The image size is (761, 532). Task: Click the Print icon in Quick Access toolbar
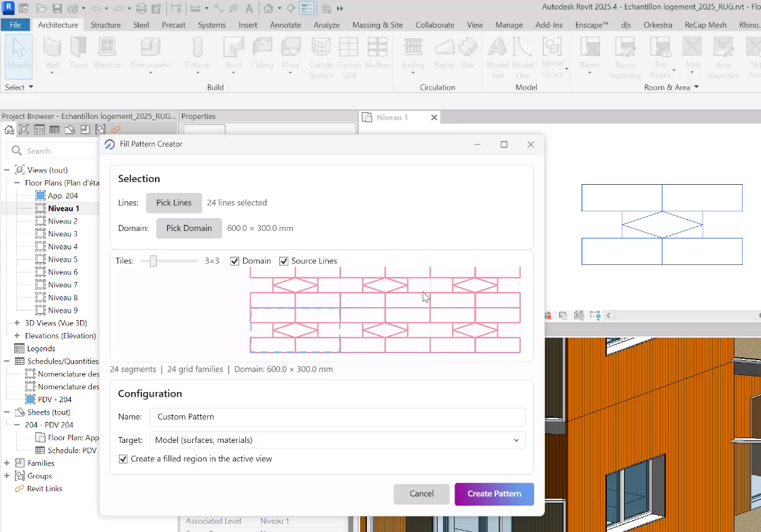141,8
